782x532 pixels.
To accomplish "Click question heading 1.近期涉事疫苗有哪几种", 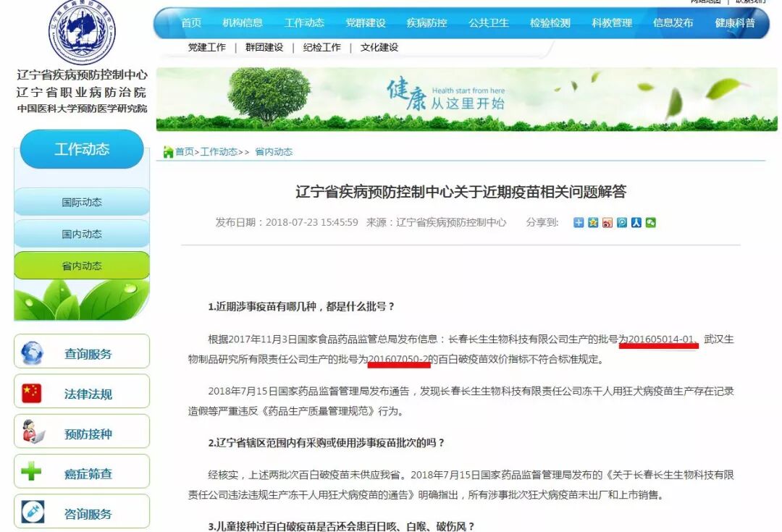I will point(300,307).
